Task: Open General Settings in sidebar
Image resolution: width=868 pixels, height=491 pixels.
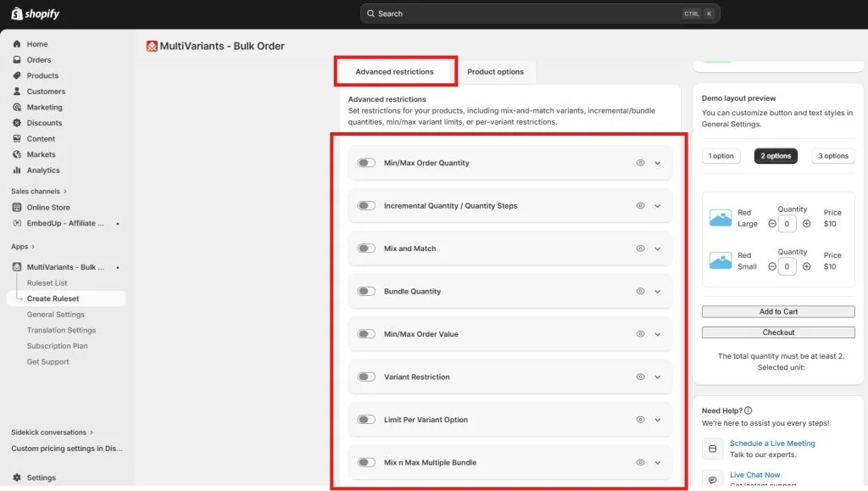Action: 55,315
